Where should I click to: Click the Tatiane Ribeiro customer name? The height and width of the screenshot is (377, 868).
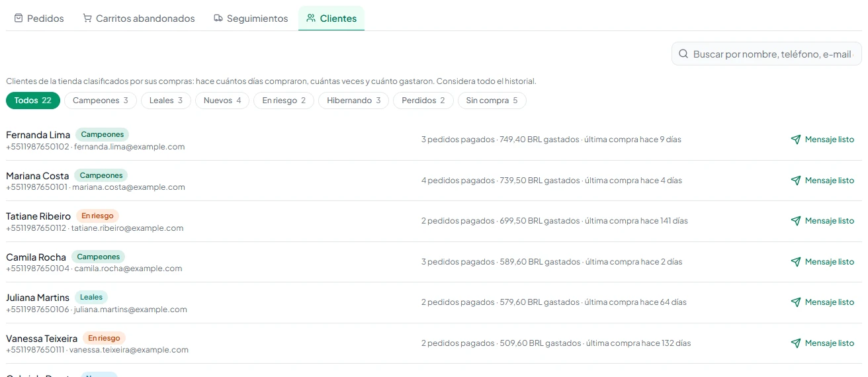click(x=38, y=216)
